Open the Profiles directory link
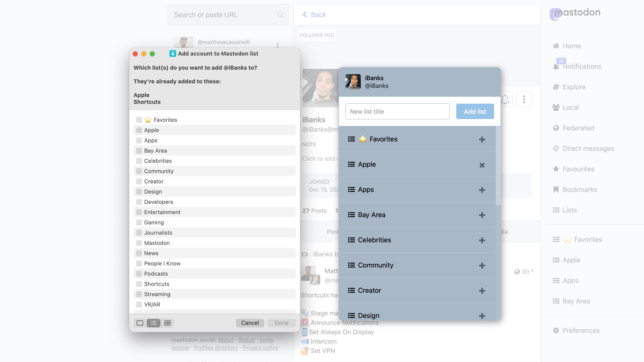 (216, 348)
